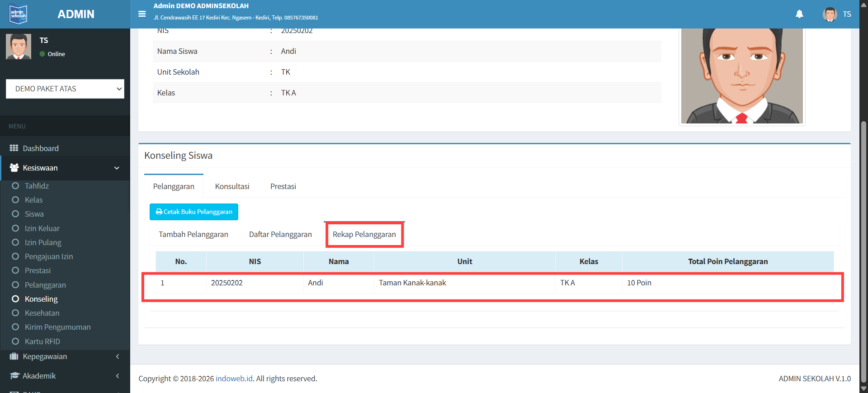Click the hamburger sidebar toggle icon
This screenshot has height=393, width=868.
142,14
